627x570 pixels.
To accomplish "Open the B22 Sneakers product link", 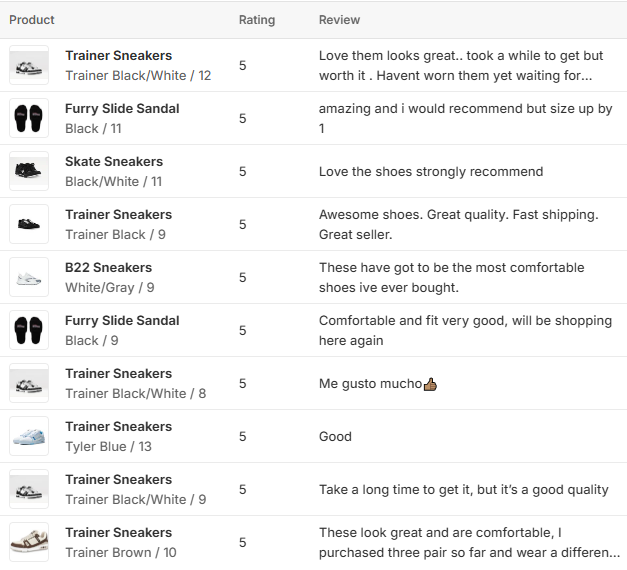I will click(108, 267).
